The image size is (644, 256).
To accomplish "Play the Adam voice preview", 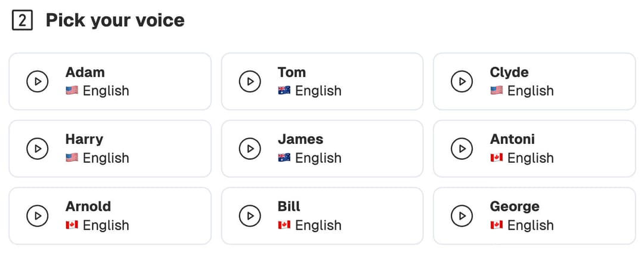I will point(38,82).
